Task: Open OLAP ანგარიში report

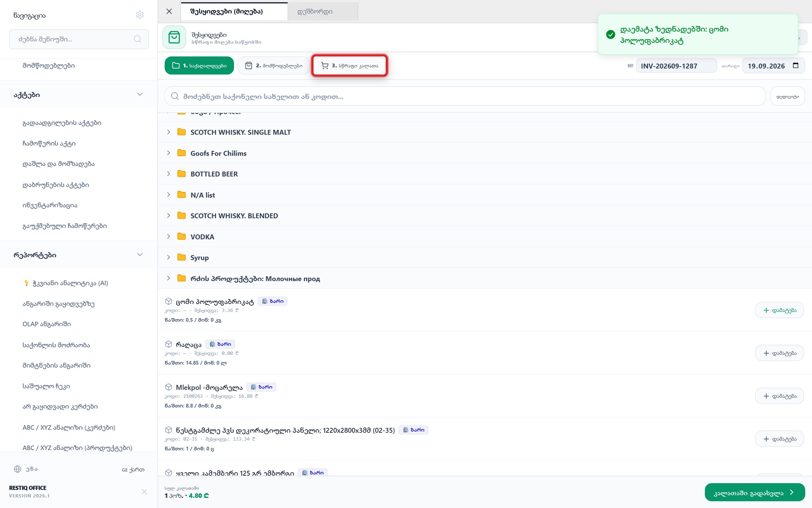Action: [x=47, y=324]
